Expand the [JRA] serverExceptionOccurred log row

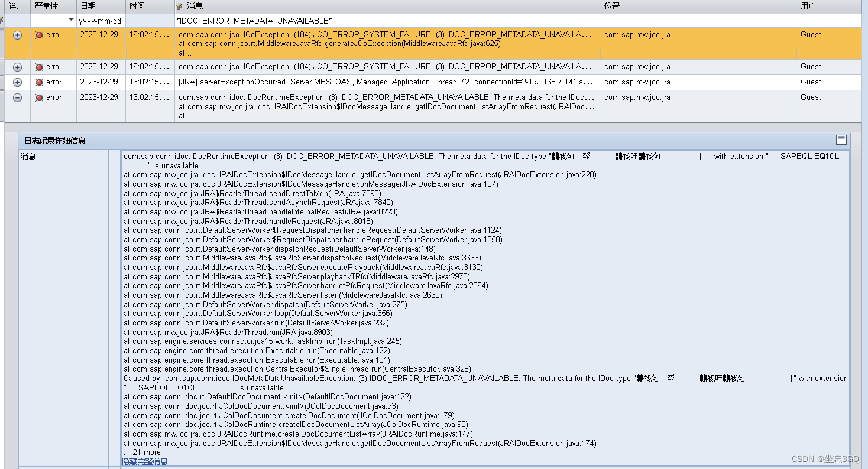click(x=17, y=82)
